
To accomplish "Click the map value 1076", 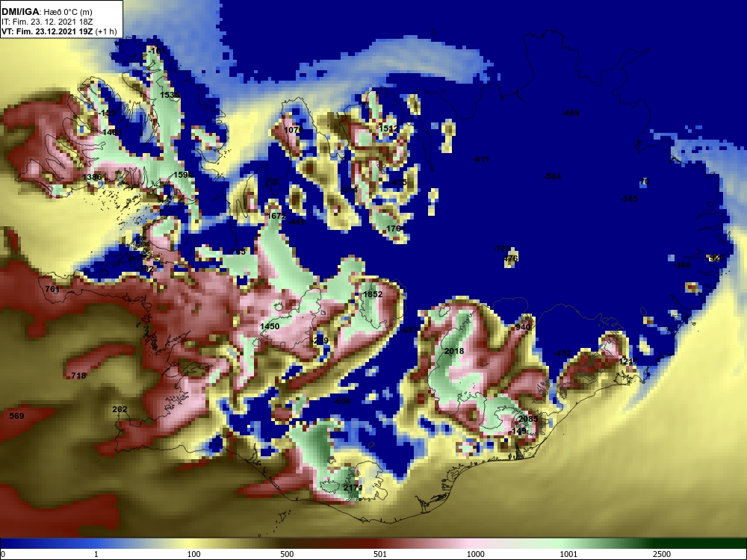I will tap(294, 130).
